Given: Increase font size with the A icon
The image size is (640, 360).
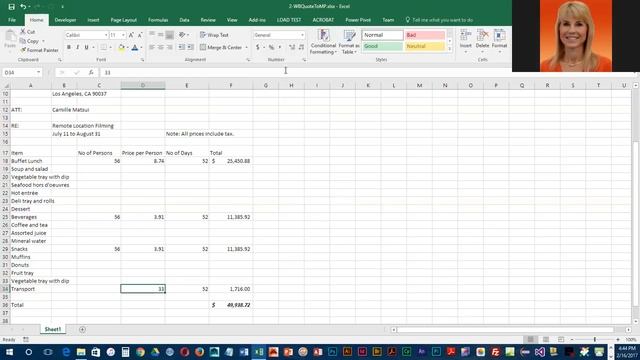Looking at the screenshot, I should (131, 35).
